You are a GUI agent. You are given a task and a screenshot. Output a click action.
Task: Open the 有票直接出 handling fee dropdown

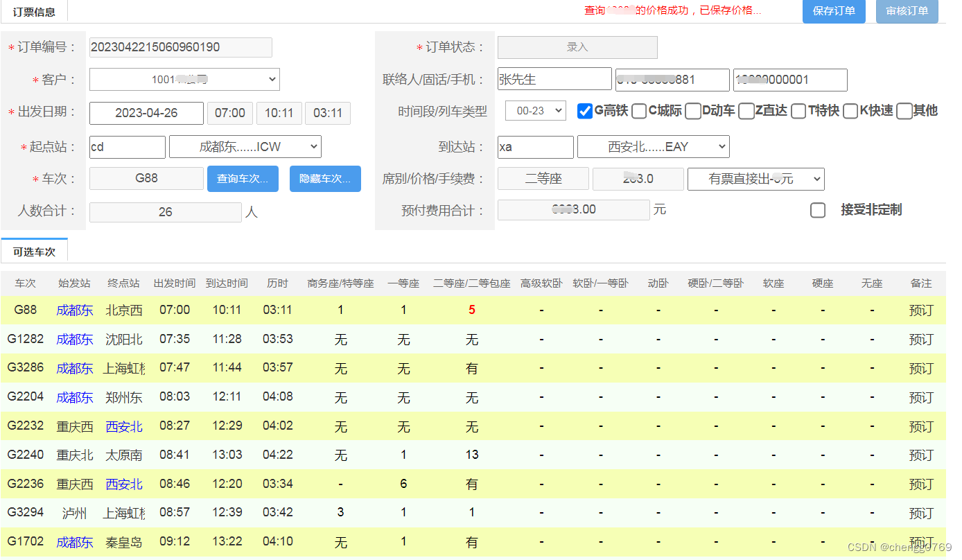[x=755, y=179]
